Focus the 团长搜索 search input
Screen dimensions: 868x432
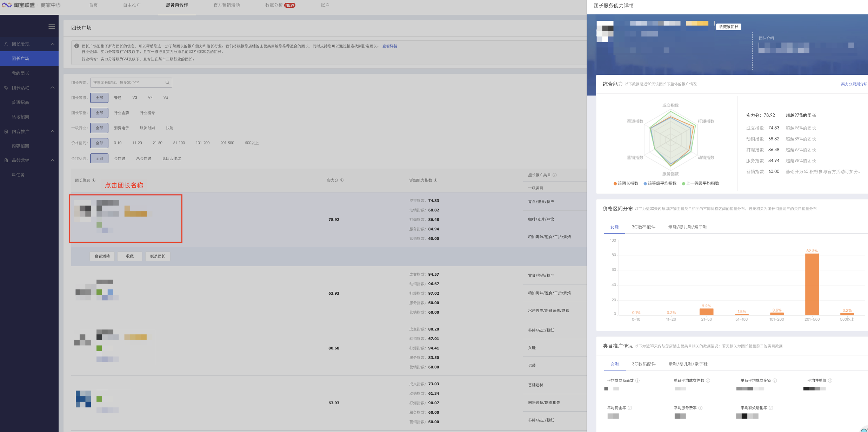pos(131,83)
